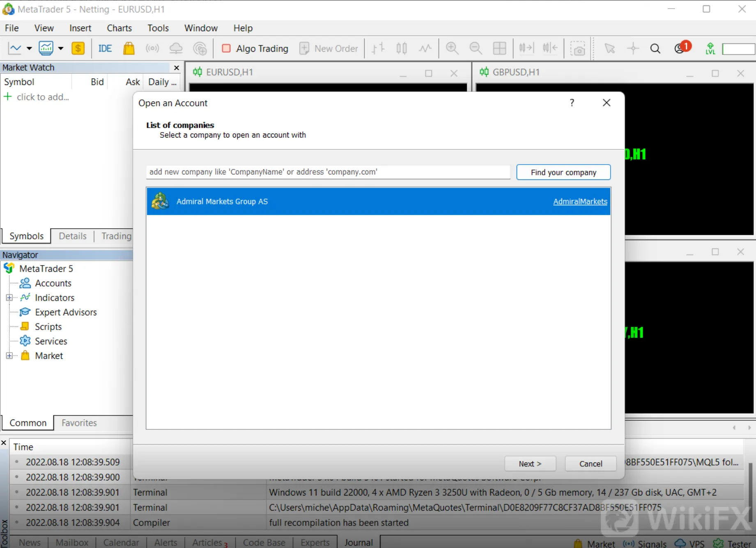The width and height of the screenshot is (756, 548).
Task: Open the IDE MetaEditor button
Action: point(105,48)
